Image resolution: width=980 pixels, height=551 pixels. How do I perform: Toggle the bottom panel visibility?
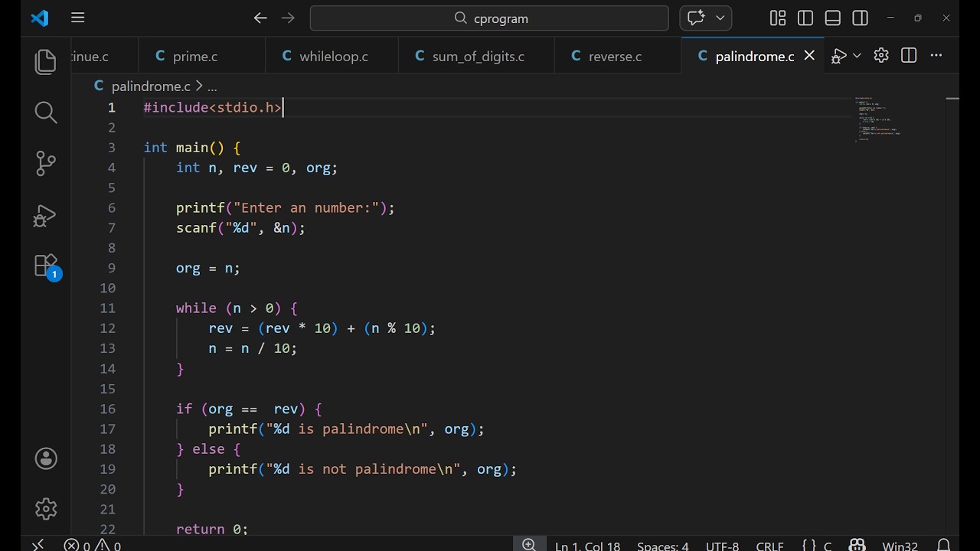(833, 18)
